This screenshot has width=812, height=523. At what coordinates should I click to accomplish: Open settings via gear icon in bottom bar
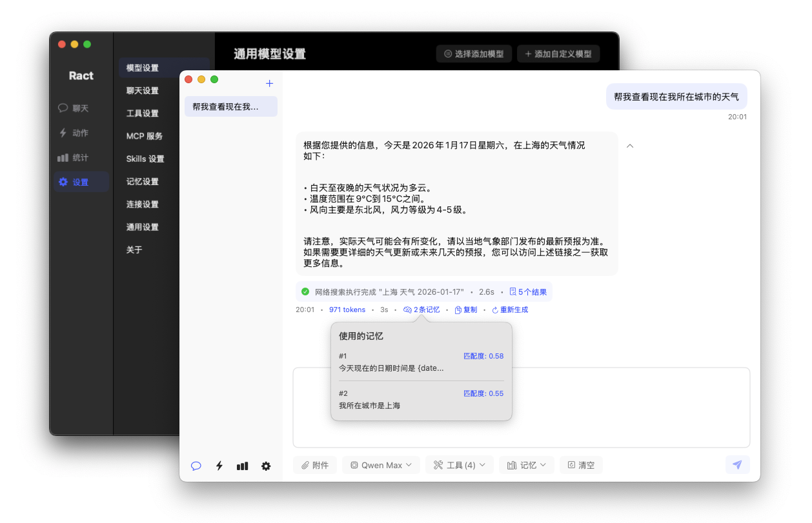266,466
